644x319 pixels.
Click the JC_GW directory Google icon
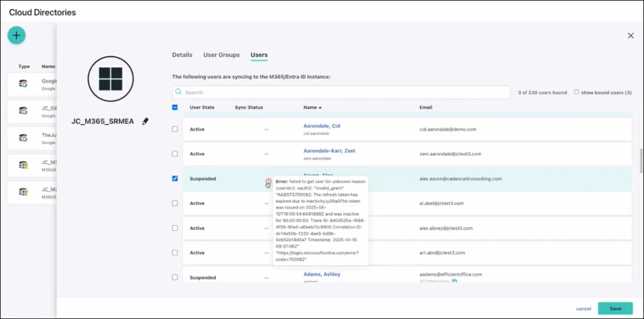(23, 111)
